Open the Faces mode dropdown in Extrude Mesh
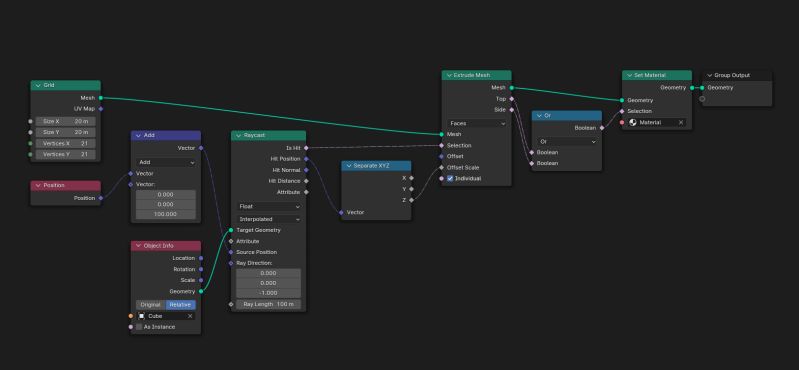Image resolution: width=799 pixels, height=370 pixels. coord(476,123)
